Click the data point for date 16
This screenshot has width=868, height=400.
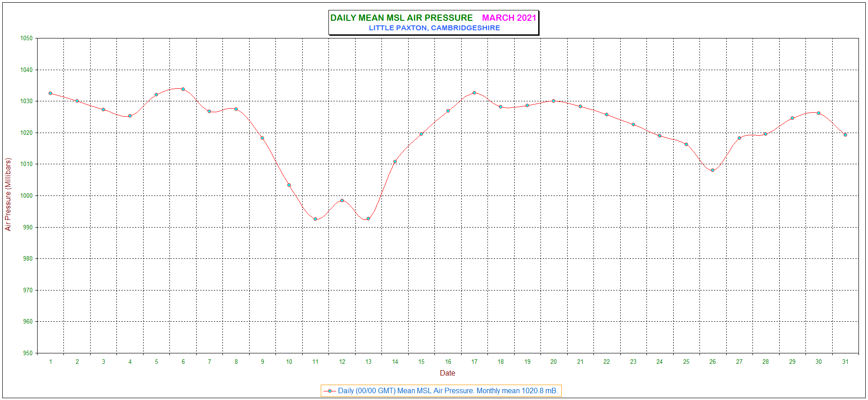click(x=448, y=111)
